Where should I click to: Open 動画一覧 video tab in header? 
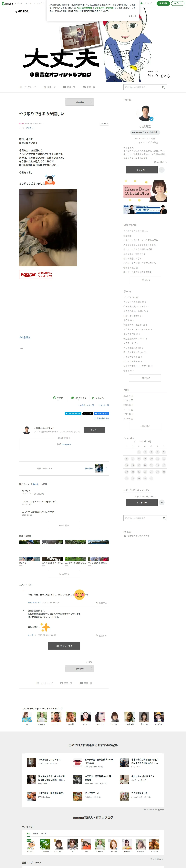click(89, 87)
